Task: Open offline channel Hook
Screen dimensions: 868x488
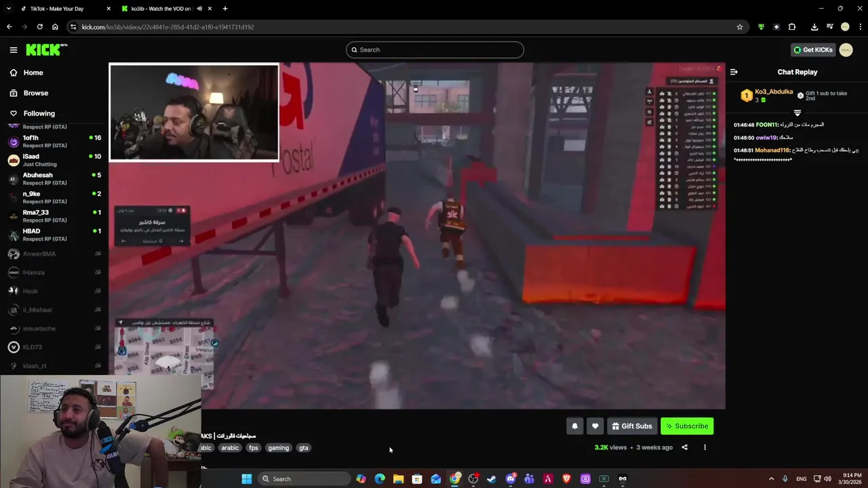Action: pyautogui.click(x=54, y=291)
